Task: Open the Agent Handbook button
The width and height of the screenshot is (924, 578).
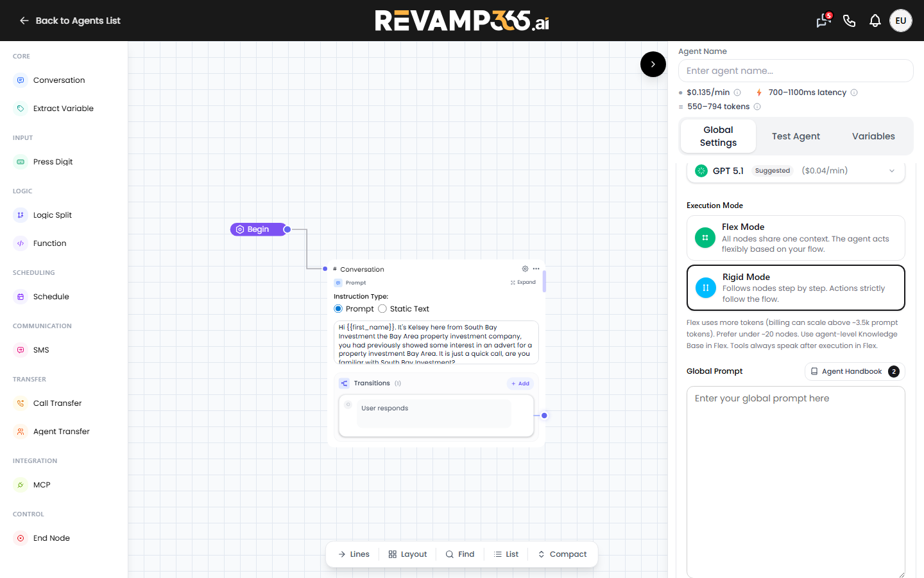Action: point(855,371)
